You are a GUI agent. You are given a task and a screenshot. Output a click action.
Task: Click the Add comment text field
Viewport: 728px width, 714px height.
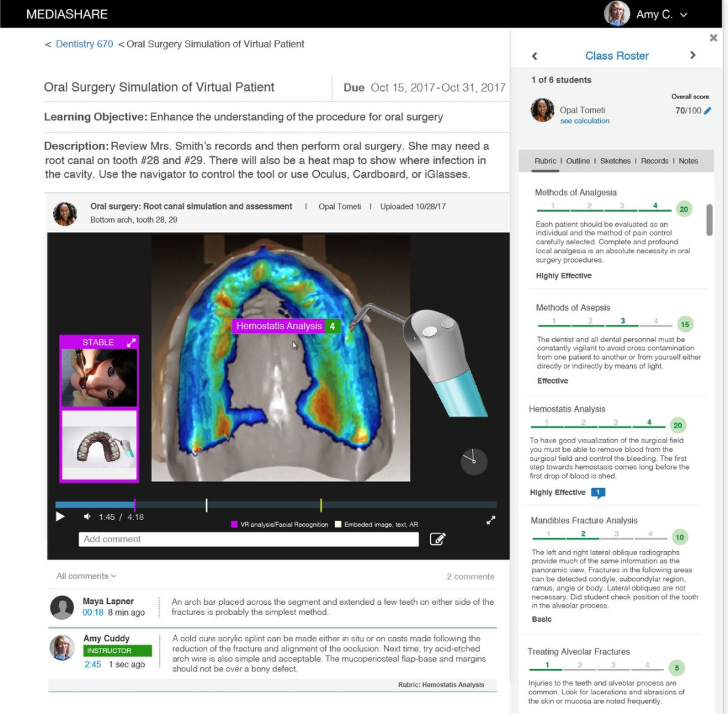pyautogui.click(x=249, y=539)
